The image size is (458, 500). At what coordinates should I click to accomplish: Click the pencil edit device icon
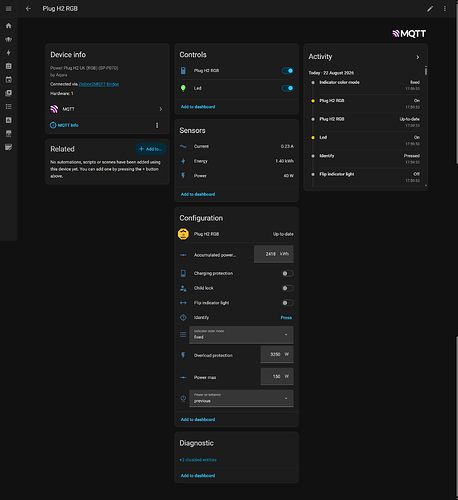click(x=430, y=9)
